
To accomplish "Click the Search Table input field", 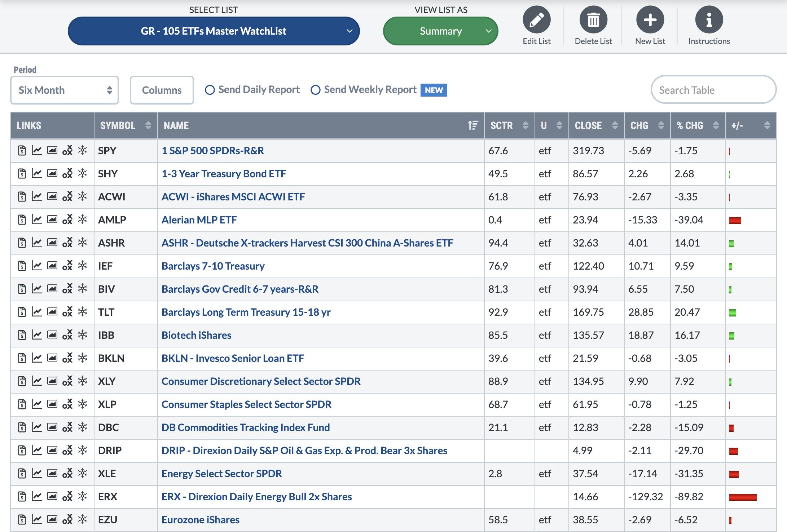I will click(x=713, y=90).
